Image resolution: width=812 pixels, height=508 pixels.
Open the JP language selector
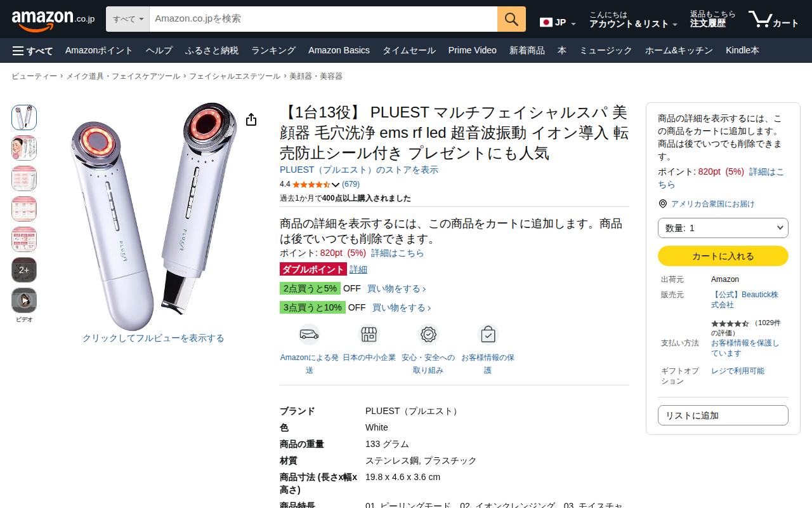point(558,23)
